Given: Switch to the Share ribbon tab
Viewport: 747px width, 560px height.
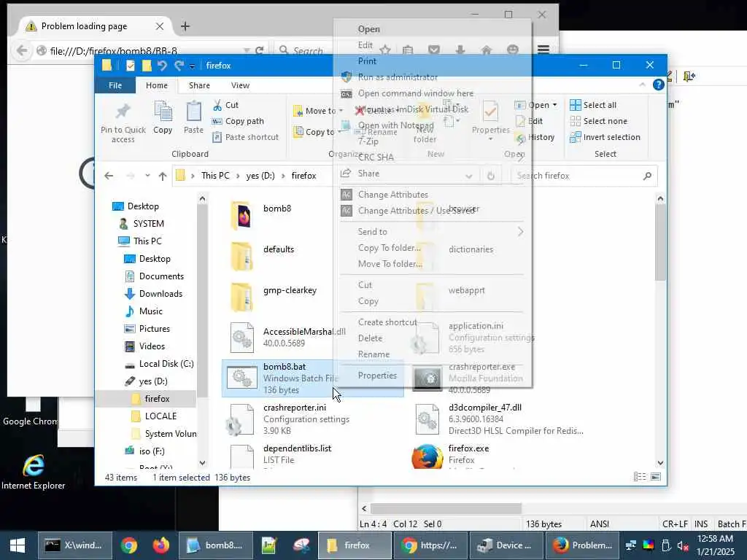Looking at the screenshot, I should click(199, 85).
